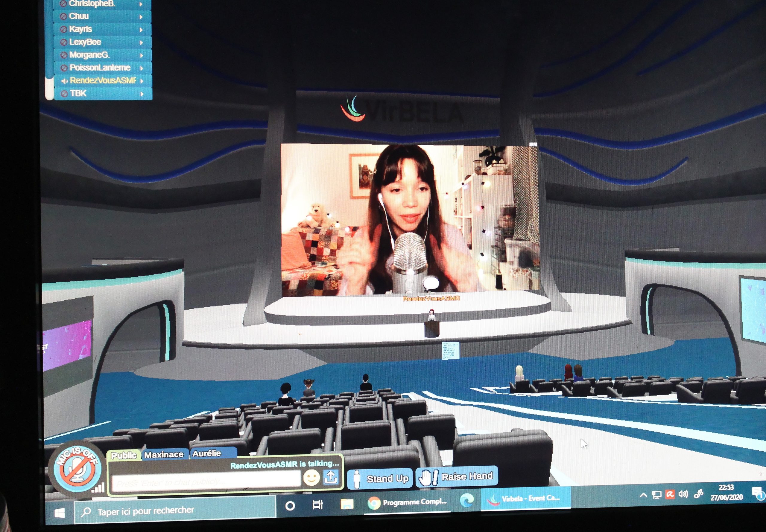Click the share/upload icon in the chat bar
Viewport: 766px width, 532px height.
point(331,477)
